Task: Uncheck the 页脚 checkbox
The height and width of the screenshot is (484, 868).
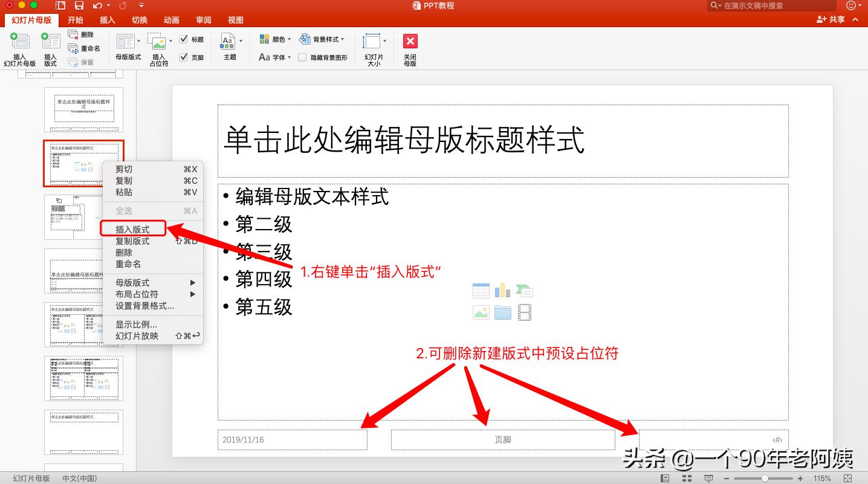Action: click(x=184, y=57)
